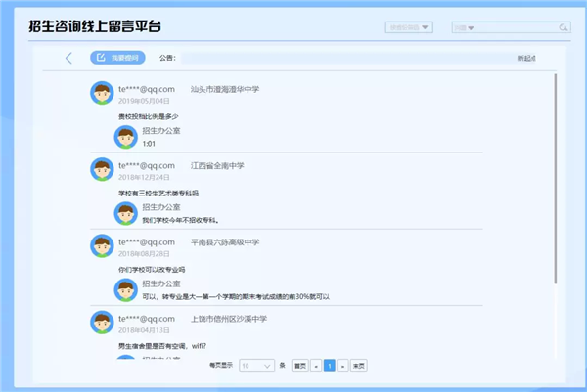This screenshot has width=587, height=392.
Task: Click 招生办公室 avatar beside the 1:01 reply
Action: 125,136
